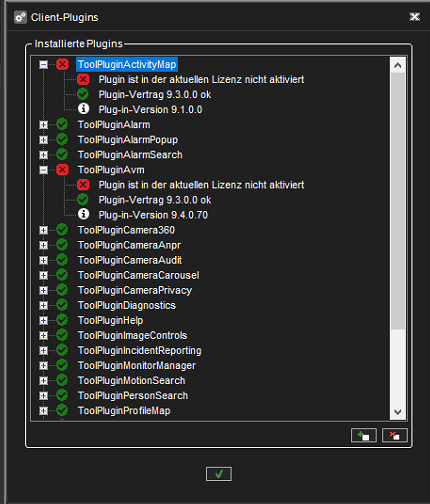Expand the ToolPluginMotionSearch node

[43, 380]
